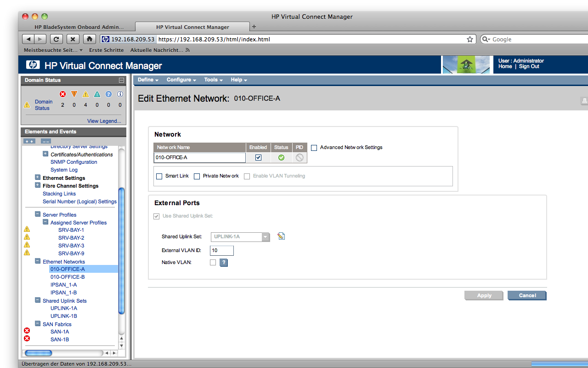Click the Native VLAN help question icon
This screenshot has height=368, width=588.
(x=224, y=263)
